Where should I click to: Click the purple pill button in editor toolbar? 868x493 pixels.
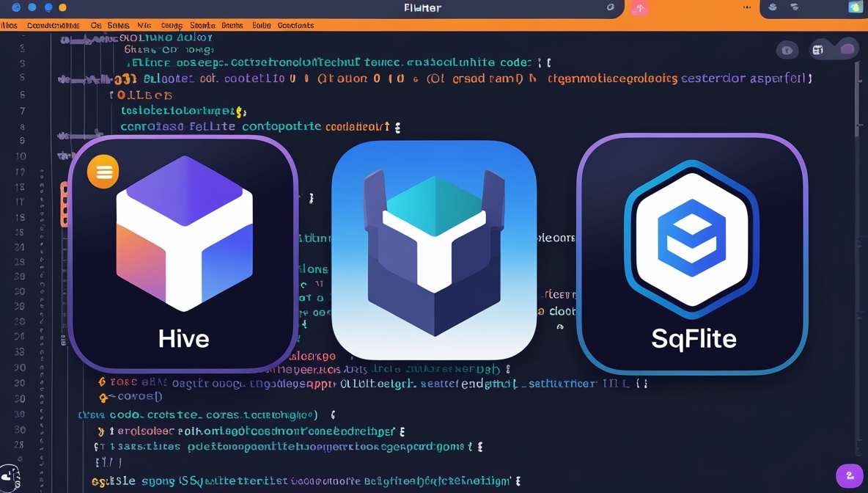[847, 49]
